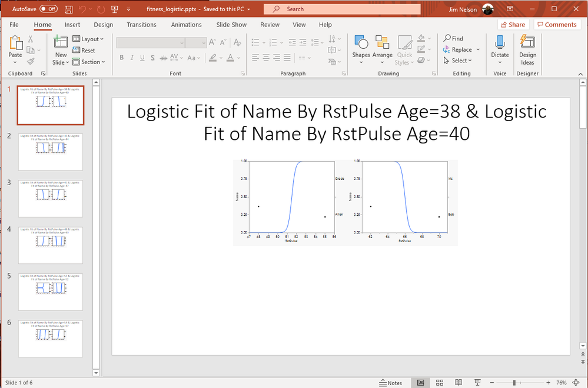Open the File menu

[x=14, y=25]
